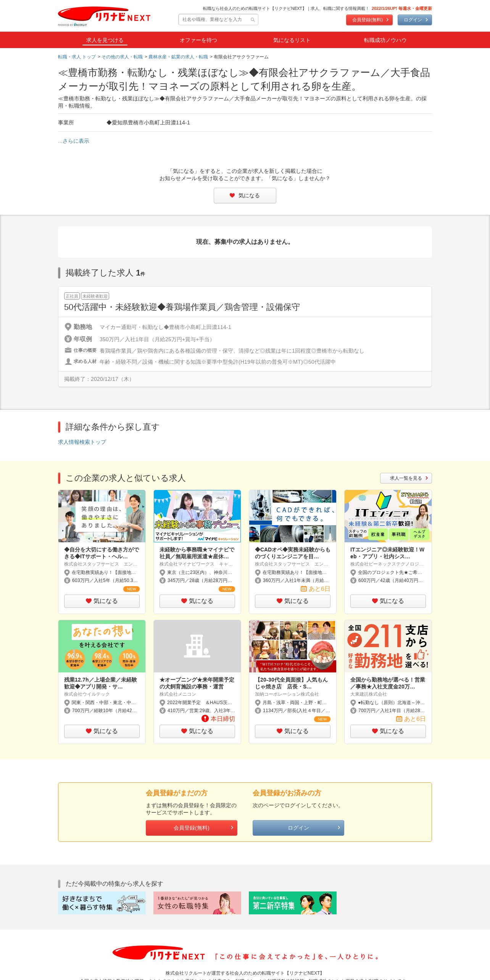The height and width of the screenshot is (980, 490).
Task: Expand the ...さらに表示 link
Action: 74,141
